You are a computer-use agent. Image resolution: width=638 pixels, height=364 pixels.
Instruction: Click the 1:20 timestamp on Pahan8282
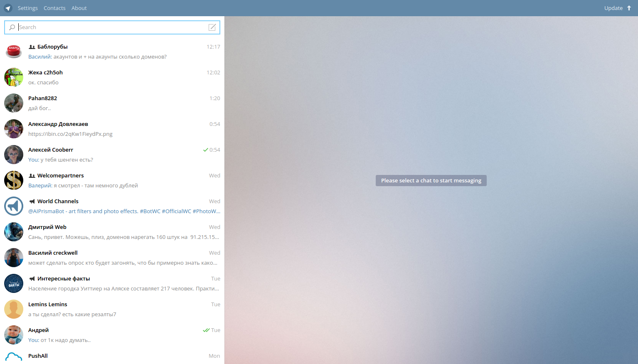(x=215, y=98)
